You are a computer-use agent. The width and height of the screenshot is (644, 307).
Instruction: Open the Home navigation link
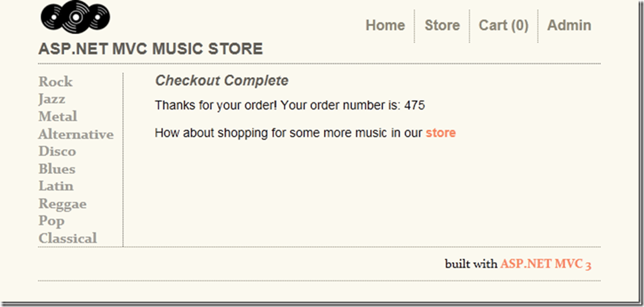tap(385, 25)
